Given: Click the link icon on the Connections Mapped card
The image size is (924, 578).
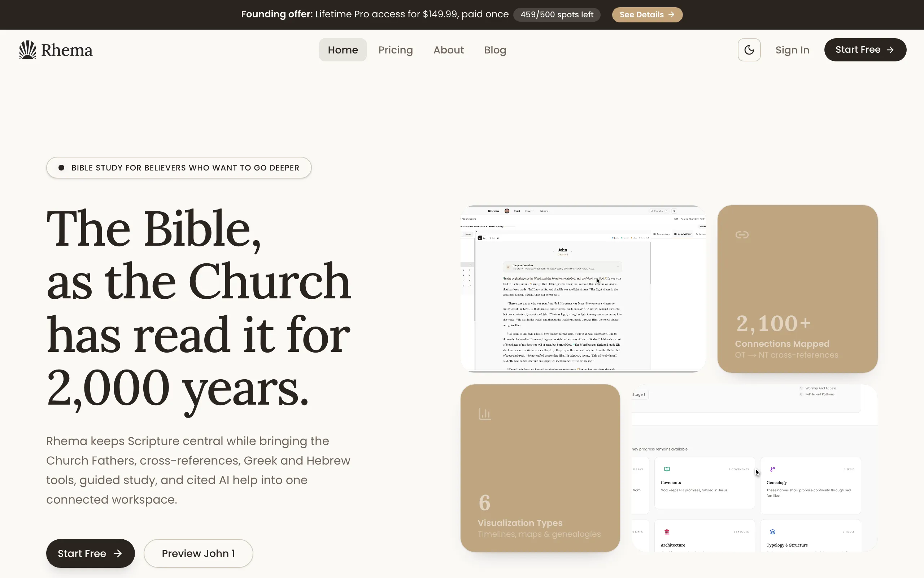Looking at the screenshot, I should click(742, 235).
